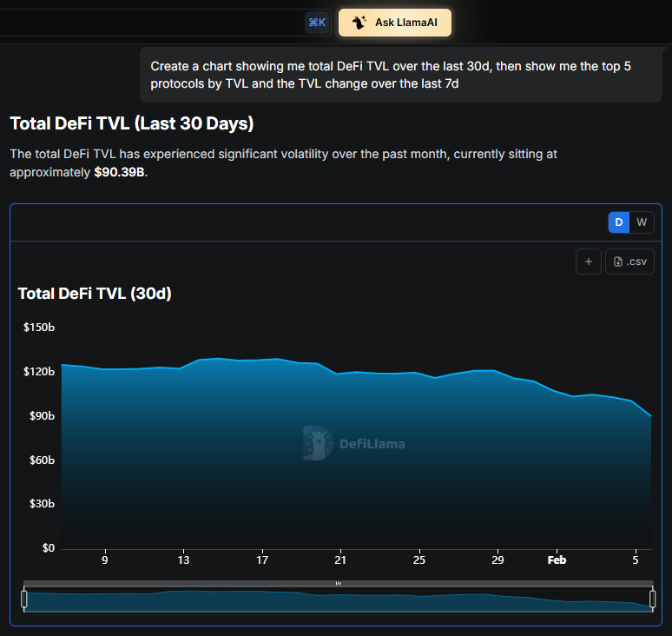Click the x-axis label 29
Screen dimensions: 672x636
click(497, 560)
